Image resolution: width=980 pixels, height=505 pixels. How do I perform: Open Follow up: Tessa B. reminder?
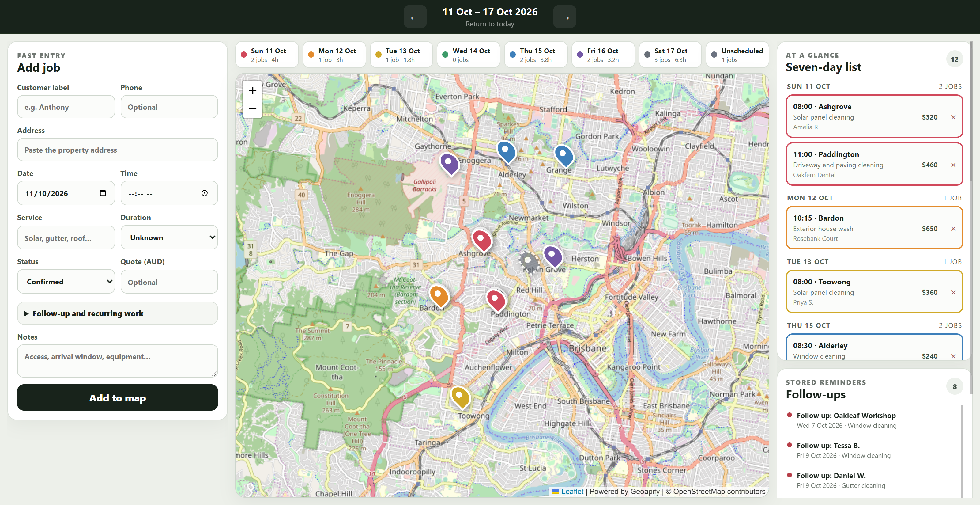(873, 450)
